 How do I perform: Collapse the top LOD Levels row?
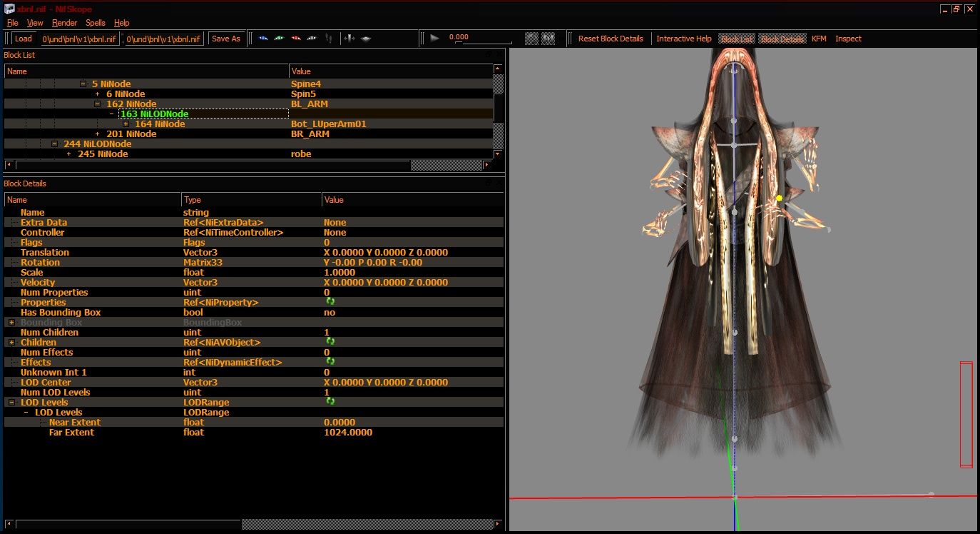click(x=11, y=402)
